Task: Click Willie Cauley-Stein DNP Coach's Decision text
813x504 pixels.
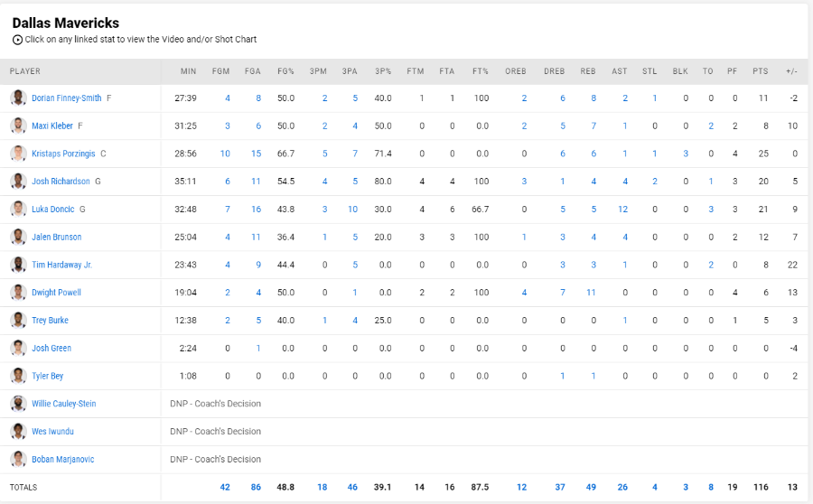Action: (x=215, y=404)
